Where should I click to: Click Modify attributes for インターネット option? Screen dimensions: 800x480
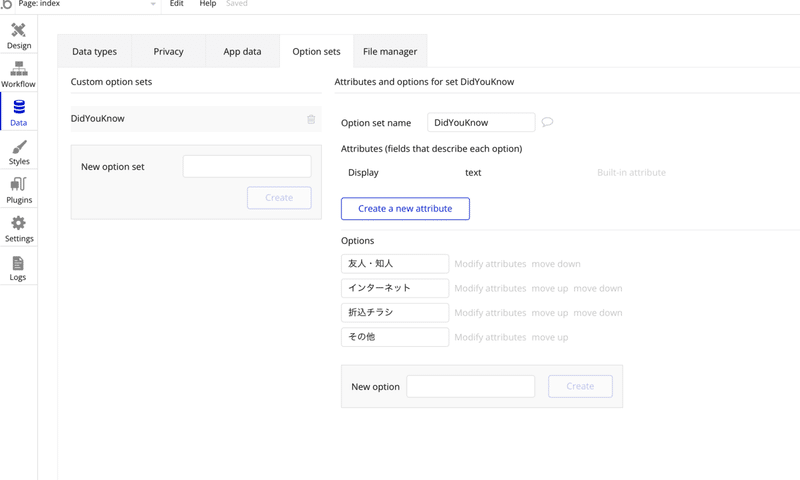(x=490, y=288)
